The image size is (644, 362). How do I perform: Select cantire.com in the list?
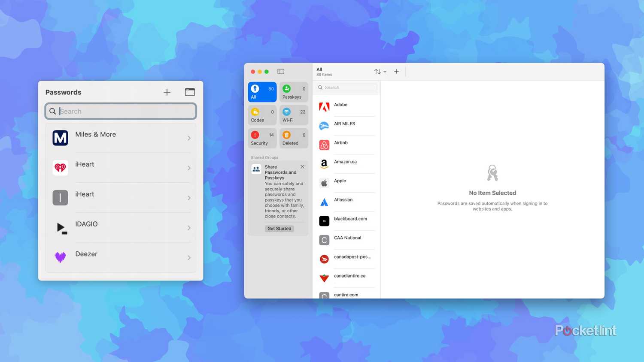click(346, 294)
